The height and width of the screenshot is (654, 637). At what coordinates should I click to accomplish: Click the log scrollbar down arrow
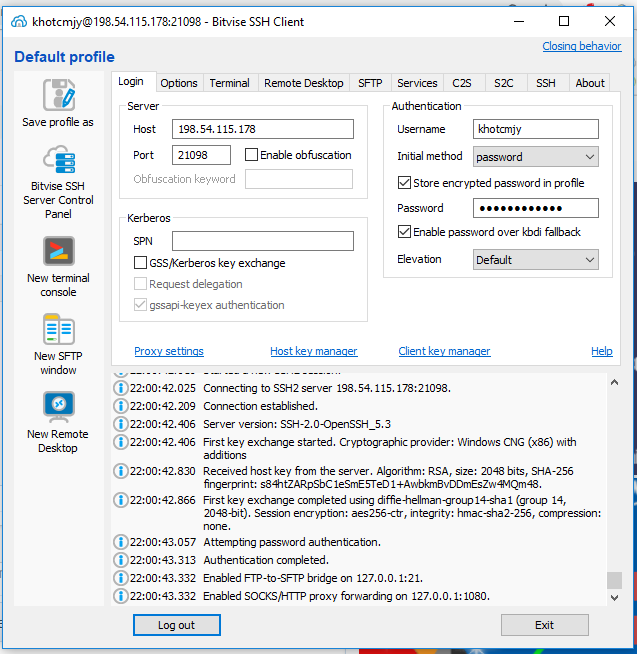614,598
